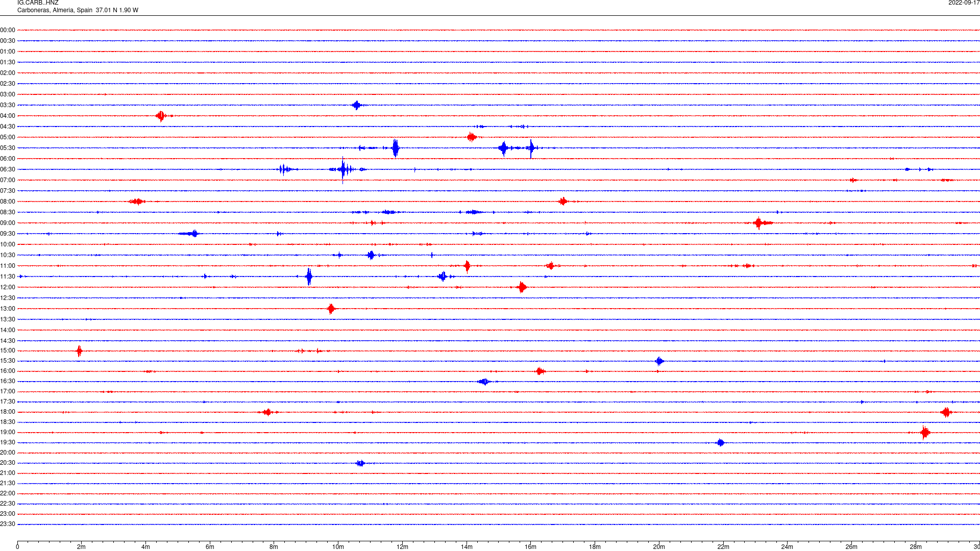The width and height of the screenshot is (980, 551).
Task: Click the blue event near 20m on the 15:30 trace
Action: coord(659,361)
